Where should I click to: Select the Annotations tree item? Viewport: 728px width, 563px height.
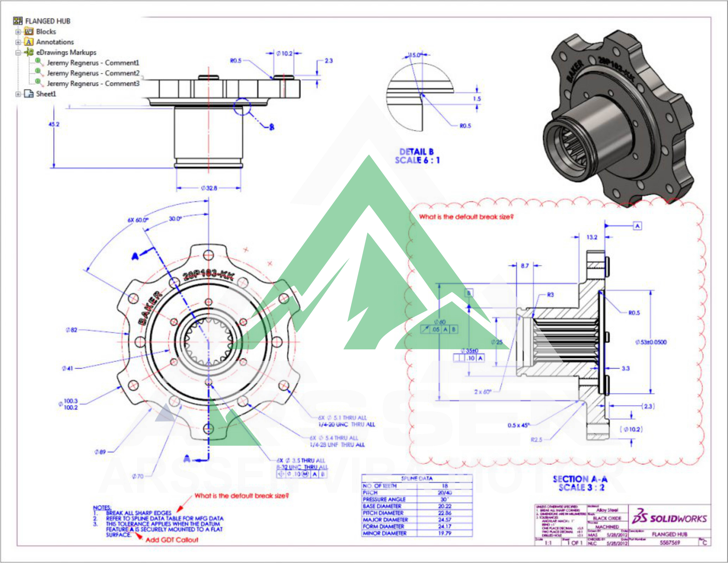(x=55, y=42)
